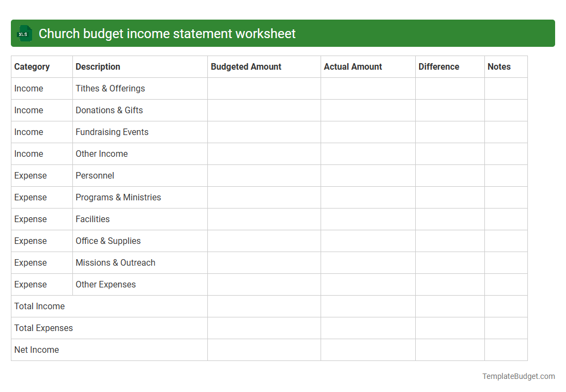Select the Facilities expense description
This screenshot has height=392, width=566.
pos(93,219)
